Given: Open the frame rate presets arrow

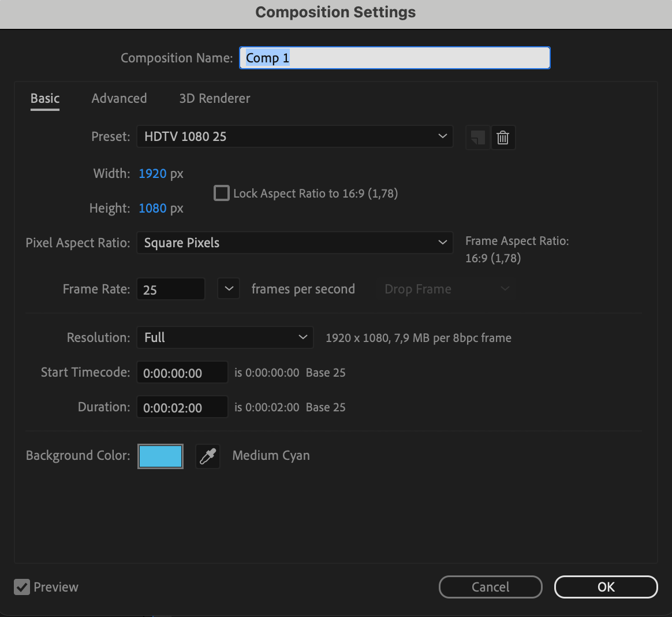Looking at the screenshot, I should pyautogui.click(x=229, y=289).
